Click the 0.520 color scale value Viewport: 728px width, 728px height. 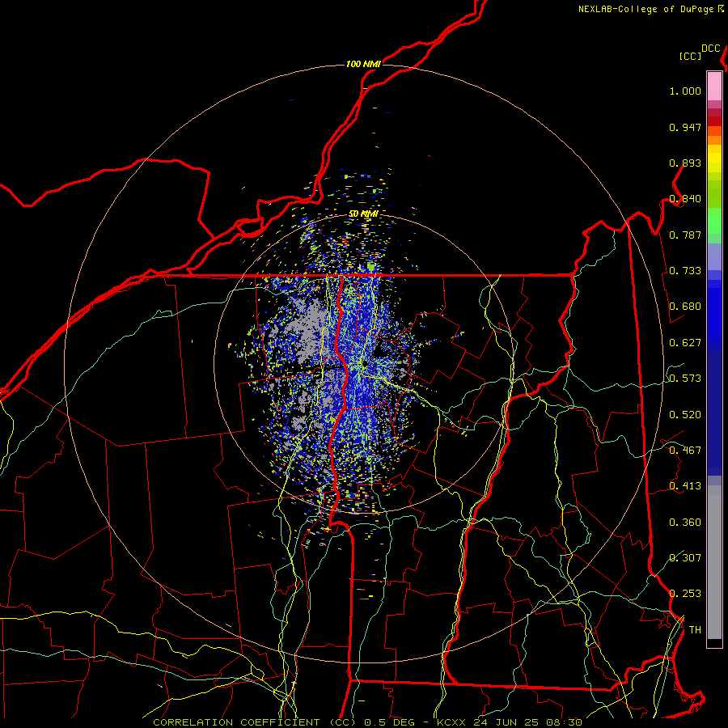pos(685,415)
